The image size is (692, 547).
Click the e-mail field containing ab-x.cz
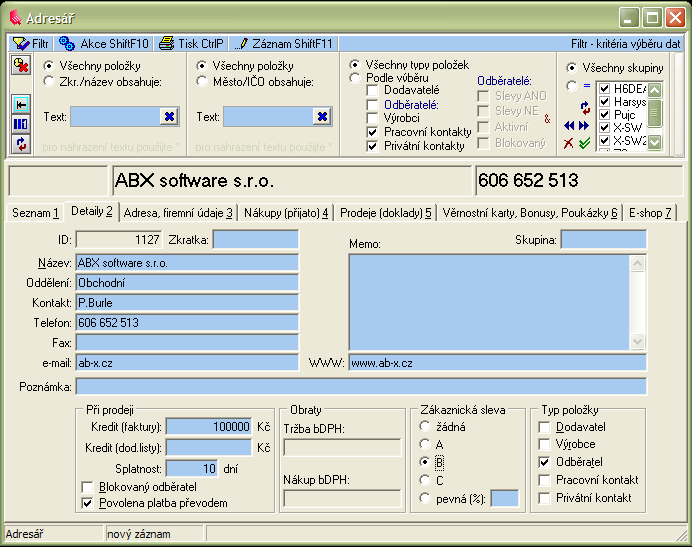click(x=187, y=363)
